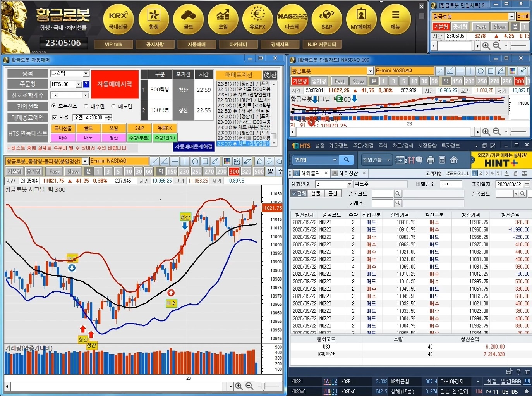This screenshot has height=396, width=532.
Task: Click the trash icon in HTS tab bar
Action: [515, 173]
